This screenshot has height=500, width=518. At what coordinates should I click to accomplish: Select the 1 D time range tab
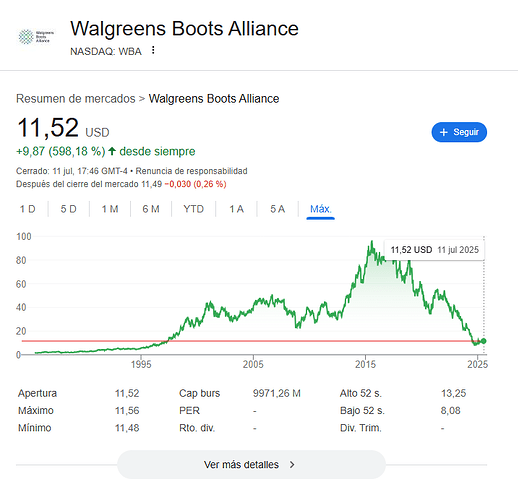(28, 209)
